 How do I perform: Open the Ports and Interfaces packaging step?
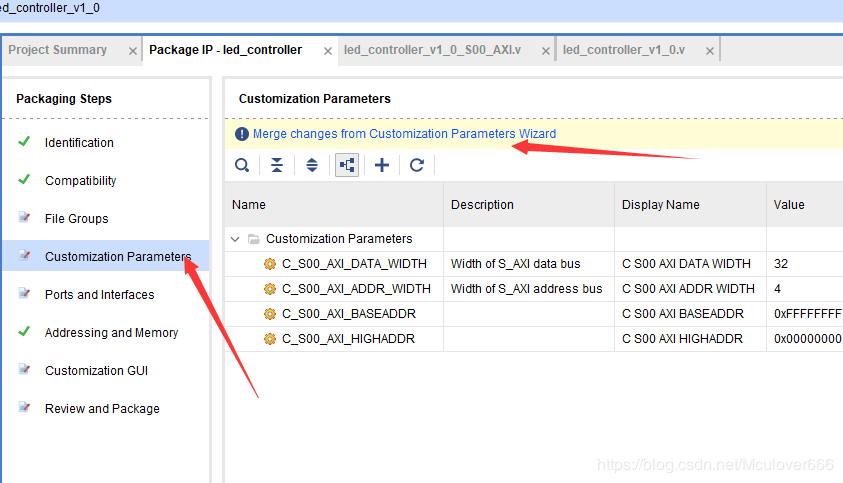pyautogui.click(x=100, y=295)
